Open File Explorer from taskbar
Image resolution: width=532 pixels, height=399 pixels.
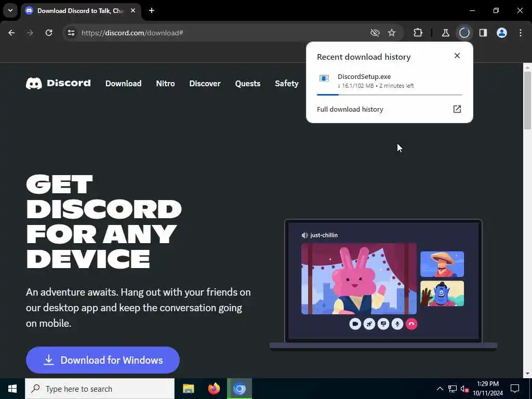[188, 389]
